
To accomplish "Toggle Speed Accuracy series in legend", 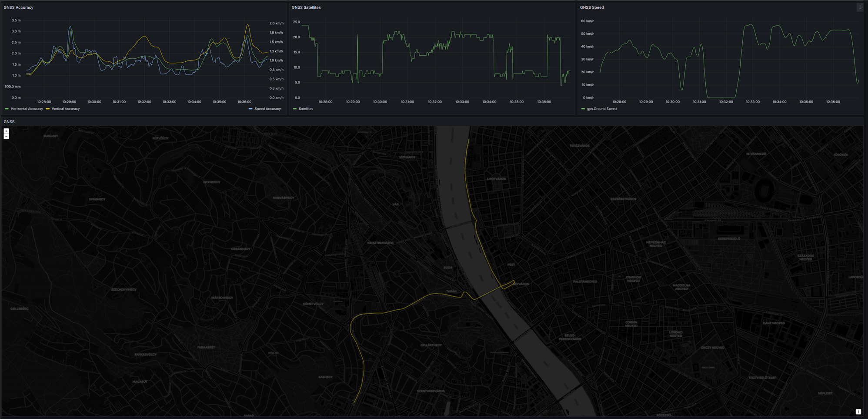I will [267, 109].
